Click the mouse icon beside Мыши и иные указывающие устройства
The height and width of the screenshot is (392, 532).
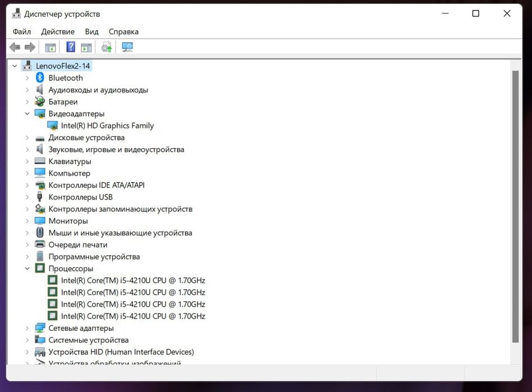(x=40, y=232)
